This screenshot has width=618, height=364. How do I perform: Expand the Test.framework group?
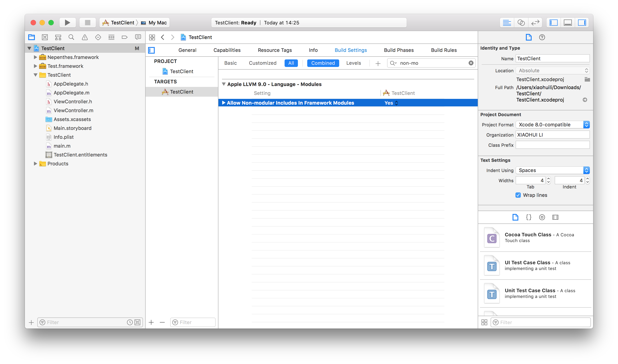(x=35, y=66)
